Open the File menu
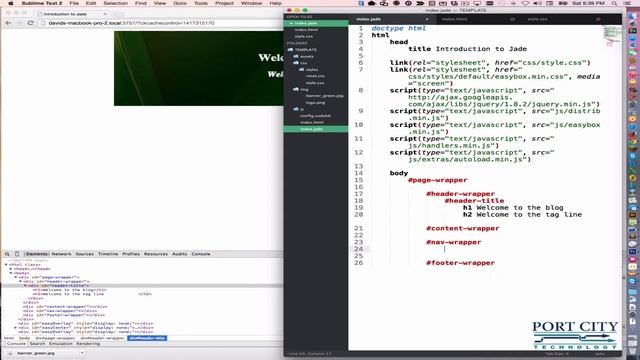The width and height of the screenshot is (640, 360). [x=74, y=3]
